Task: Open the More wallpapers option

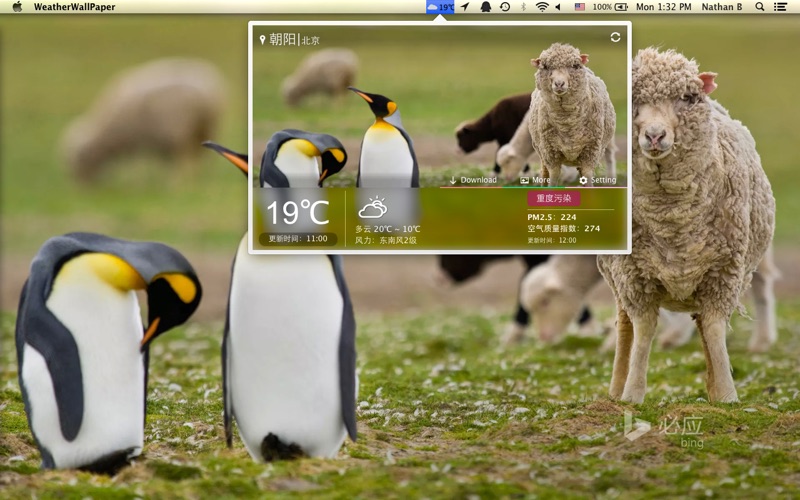Action: coord(535,180)
